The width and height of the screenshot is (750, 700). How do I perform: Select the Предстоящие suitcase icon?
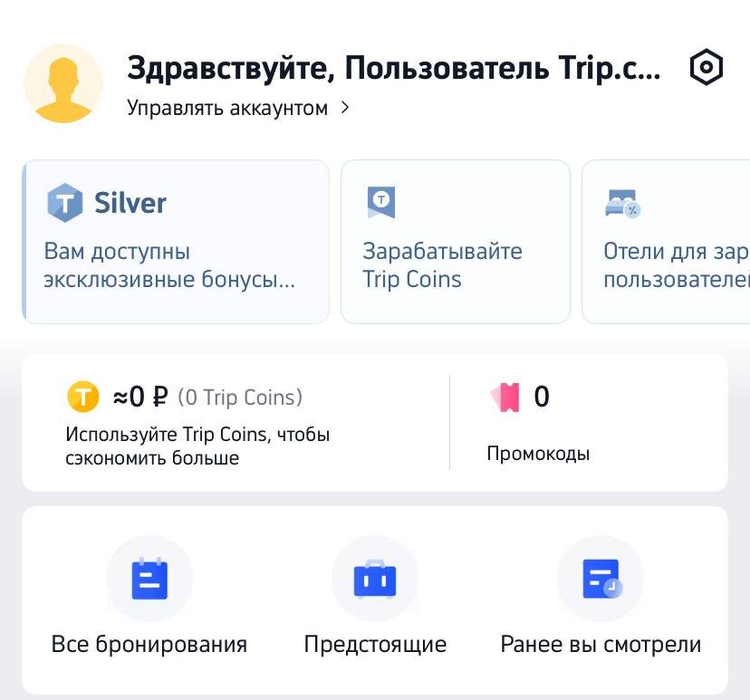pyautogui.click(x=375, y=578)
